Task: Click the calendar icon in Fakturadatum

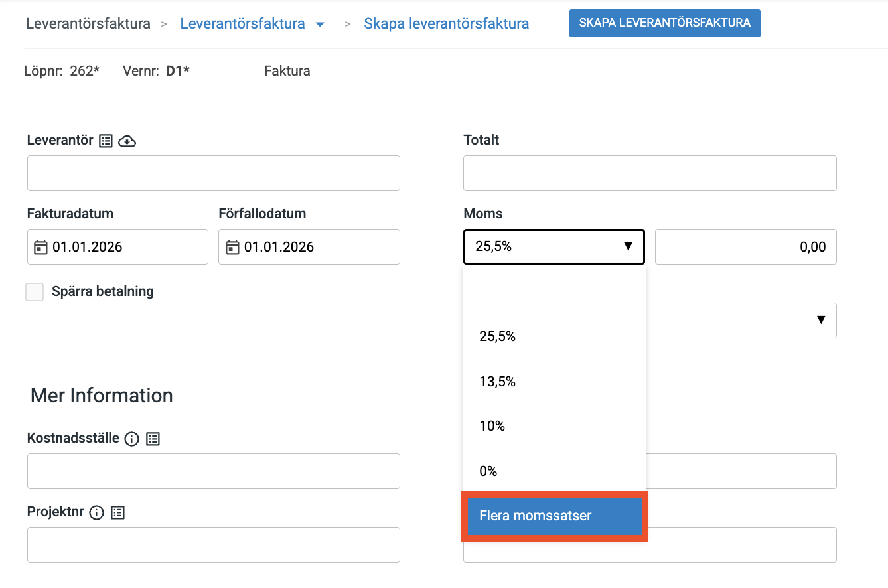Action: point(40,247)
